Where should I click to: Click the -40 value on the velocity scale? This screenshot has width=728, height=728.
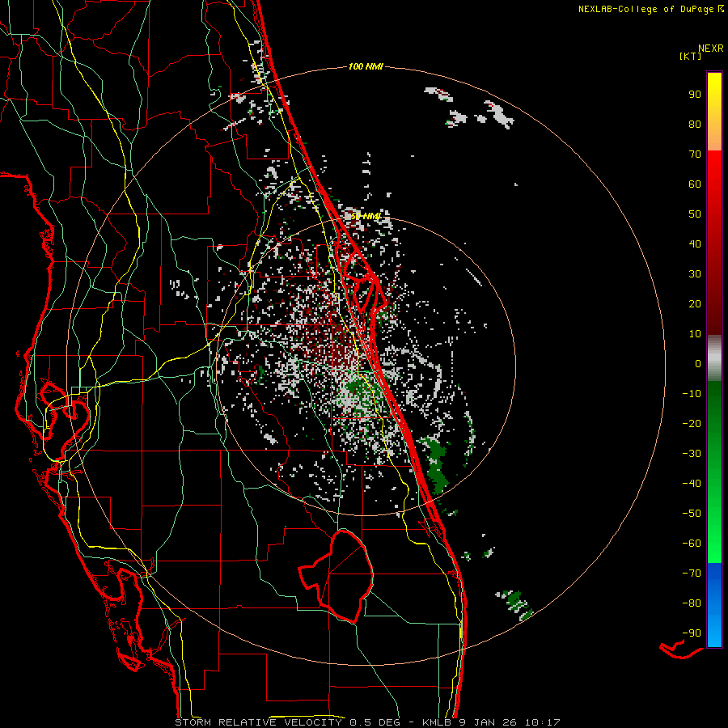(x=692, y=484)
